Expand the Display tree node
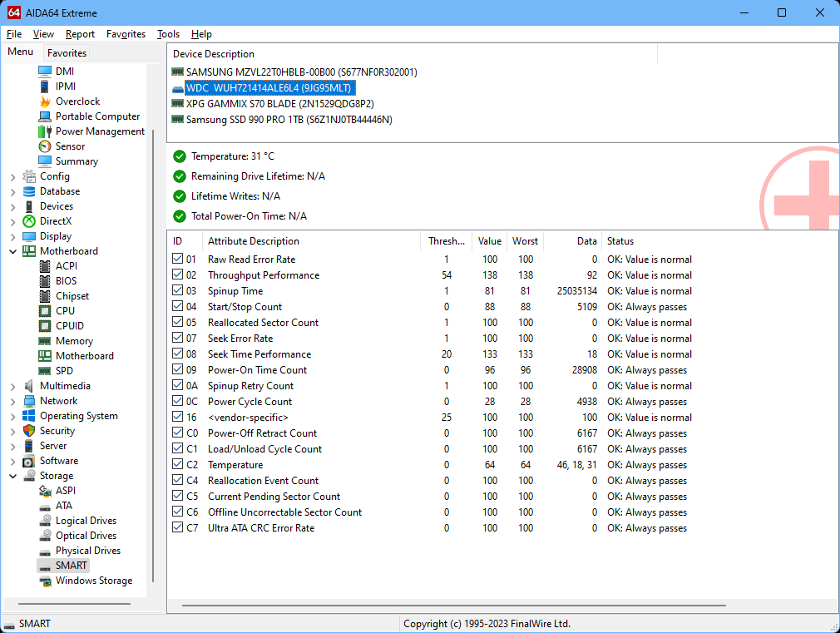The width and height of the screenshot is (840, 633). tap(12, 236)
